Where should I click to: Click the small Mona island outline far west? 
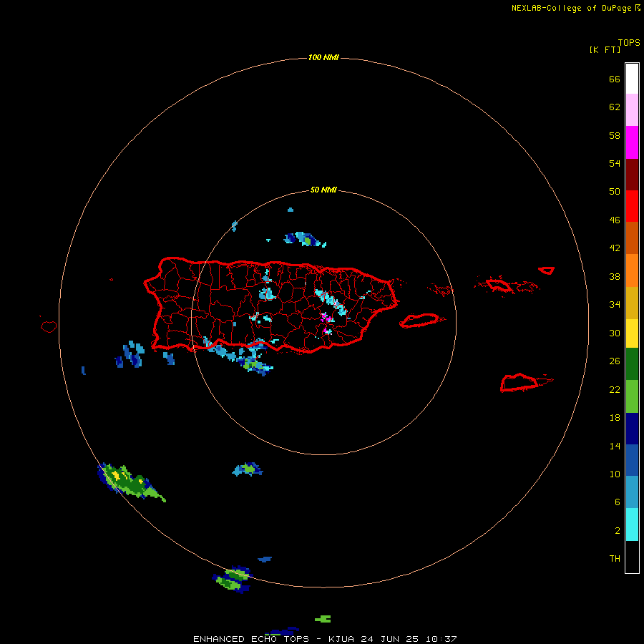pos(49,326)
